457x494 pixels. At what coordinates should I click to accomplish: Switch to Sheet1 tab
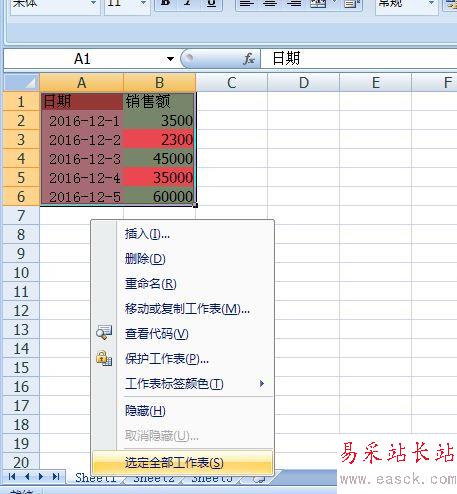pyautogui.click(x=95, y=478)
